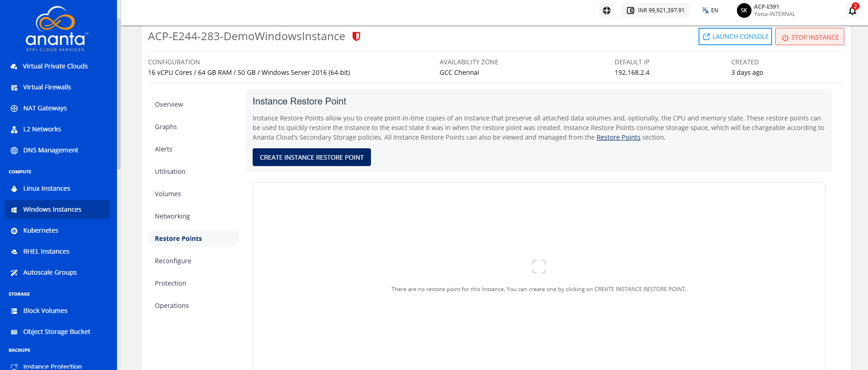Open the notifications bell
The height and width of the screenshot is (370, 868).
coord(852,10)
